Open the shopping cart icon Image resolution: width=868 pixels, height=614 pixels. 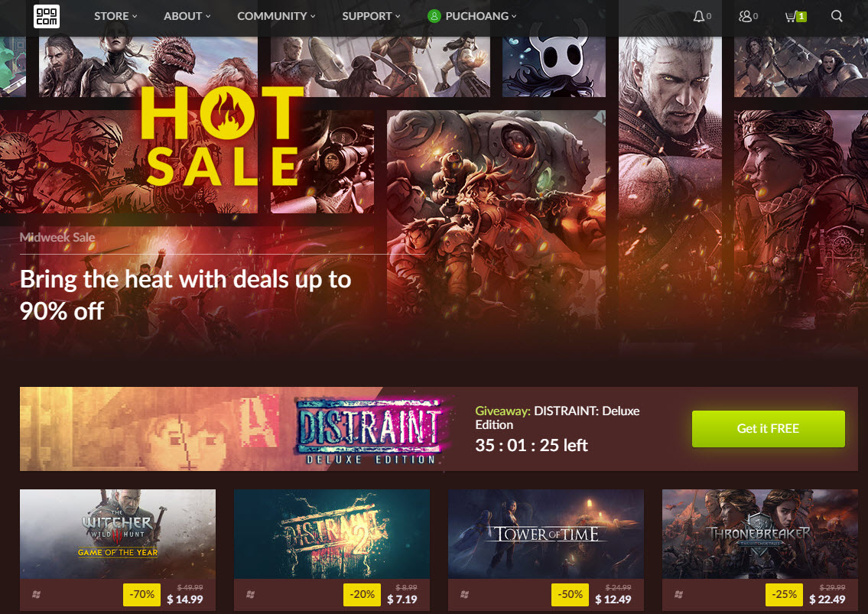(x=791, y=17)
